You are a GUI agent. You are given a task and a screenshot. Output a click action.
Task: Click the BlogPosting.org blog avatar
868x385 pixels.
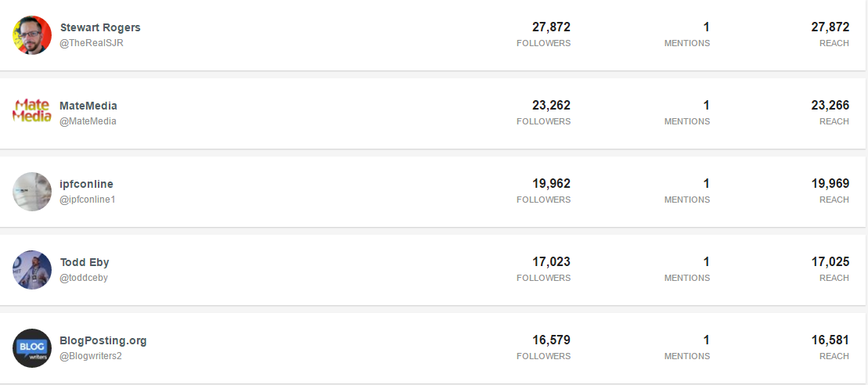point(32,348)
